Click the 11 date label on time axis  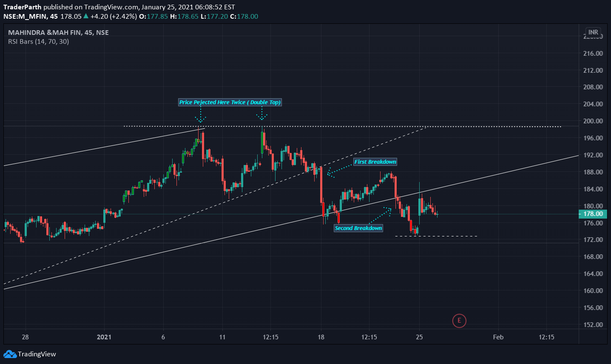pyautogui.click(x=222, y=337)
